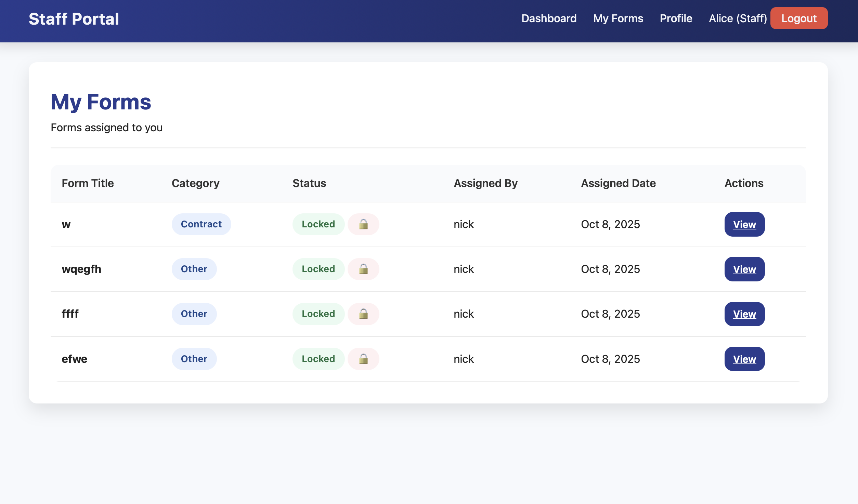Open the Profile page
The image size is (858, 504).
click(x=676, y=18)
